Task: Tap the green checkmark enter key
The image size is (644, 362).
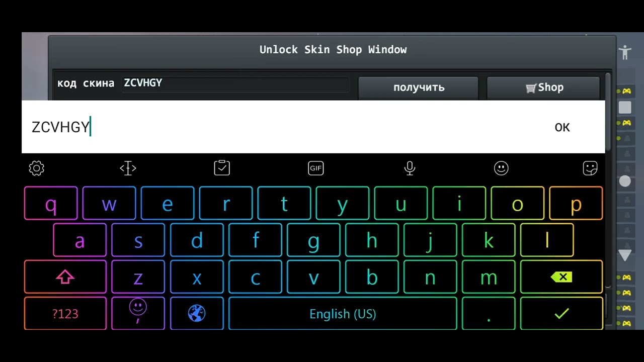Action: click(x=561, y=314)
